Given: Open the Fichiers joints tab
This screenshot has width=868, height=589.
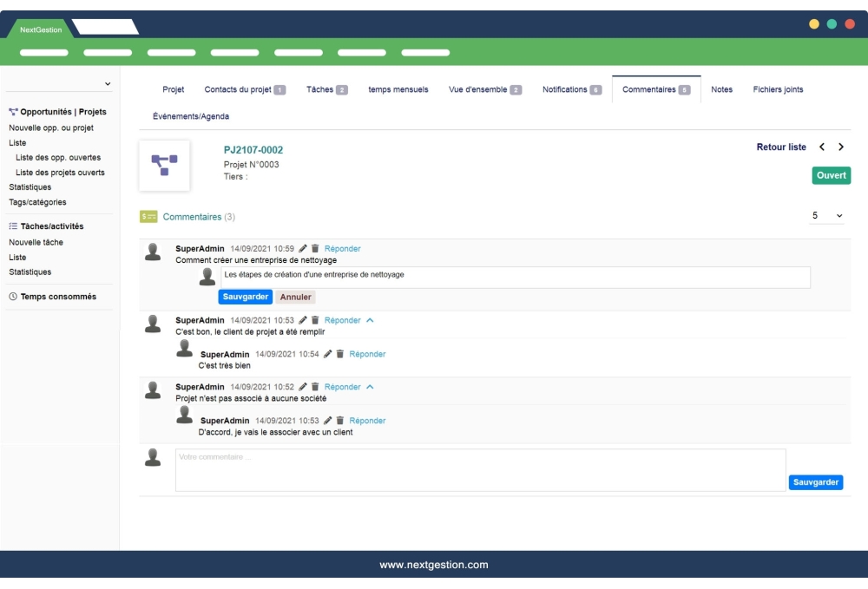Looking at the screenshot, I should [779, 88].
